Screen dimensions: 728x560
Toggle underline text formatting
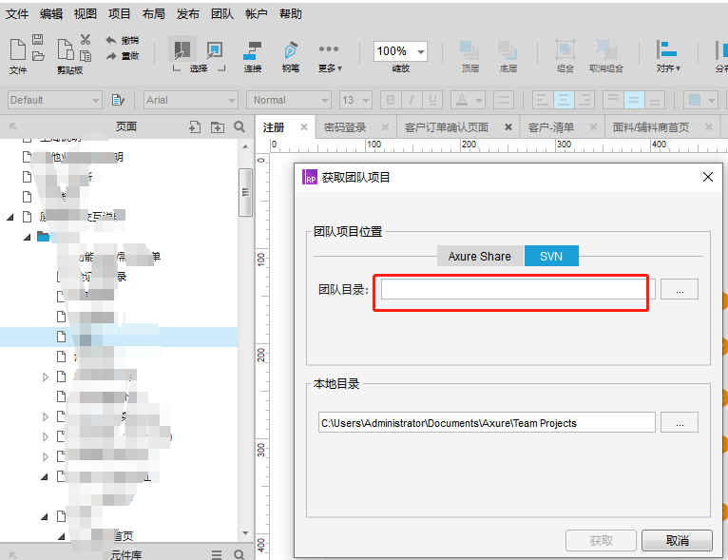point(434,100)
